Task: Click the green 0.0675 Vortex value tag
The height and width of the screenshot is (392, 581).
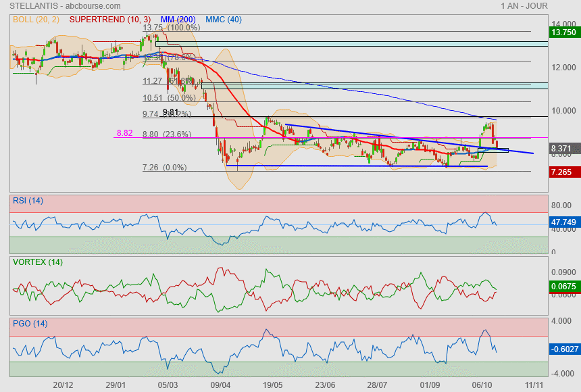Action: [x=563, y=287]
